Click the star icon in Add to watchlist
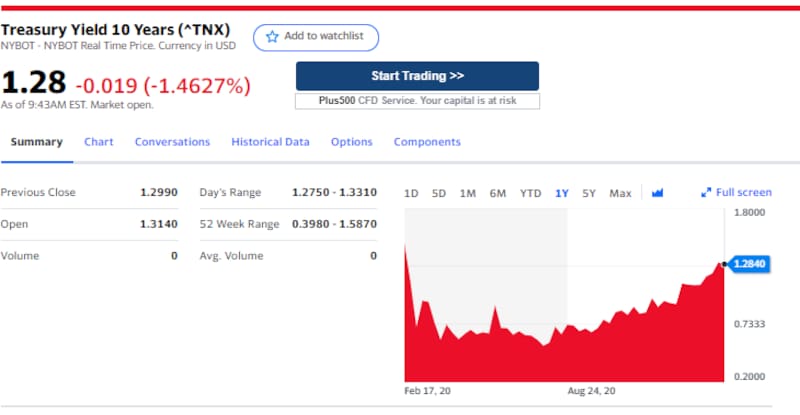Image resolution: width=800 pixels, height=415 pixels. coord(272,37)
